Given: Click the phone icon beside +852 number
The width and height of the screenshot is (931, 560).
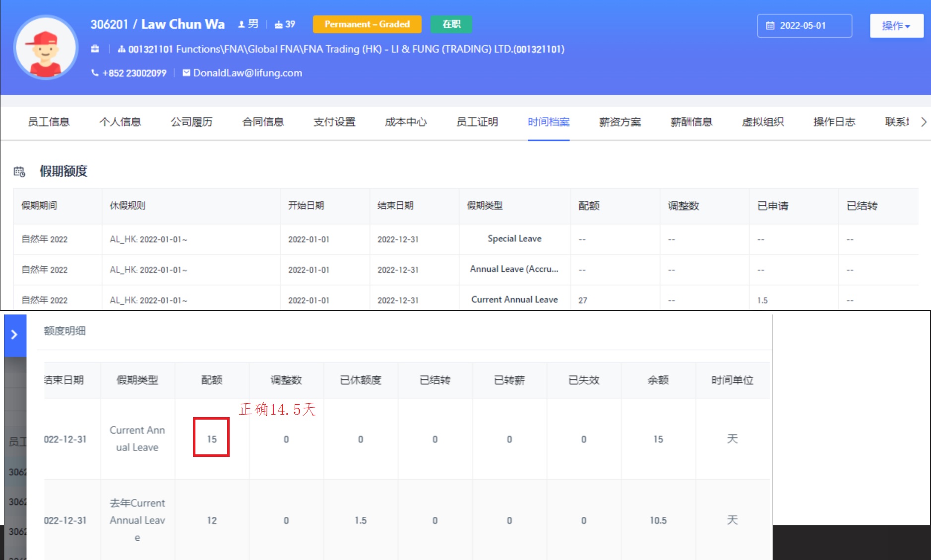Looking at the screenshot, I should pyautogui.click(x=95, y=73).
